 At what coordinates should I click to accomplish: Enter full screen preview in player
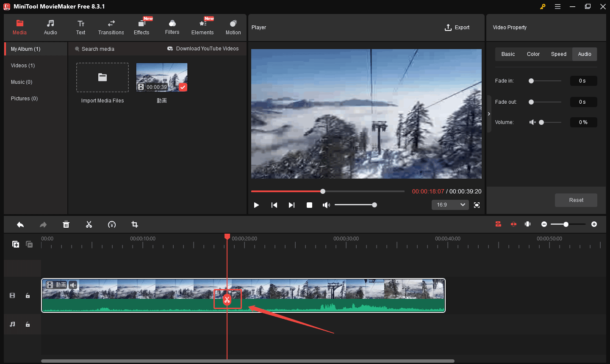pyautogui.click(x=477, y=205)
